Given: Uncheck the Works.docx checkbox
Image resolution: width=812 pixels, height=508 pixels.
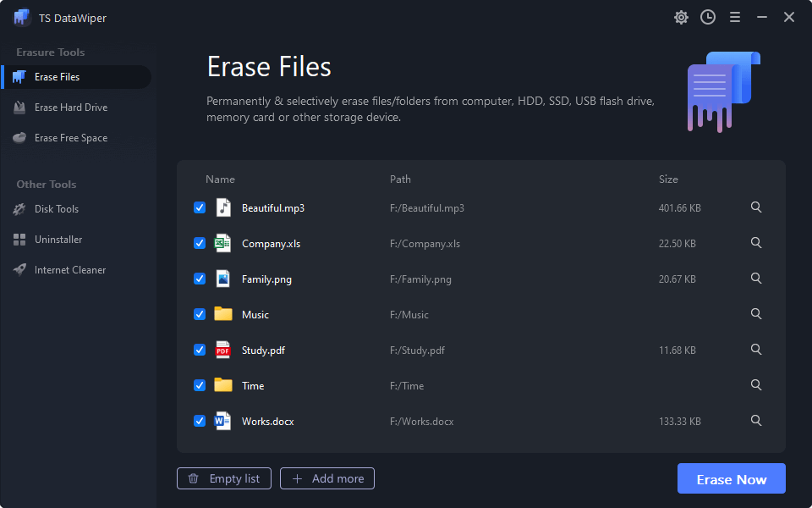Looking at the screenshot, I should click(200, 421).
